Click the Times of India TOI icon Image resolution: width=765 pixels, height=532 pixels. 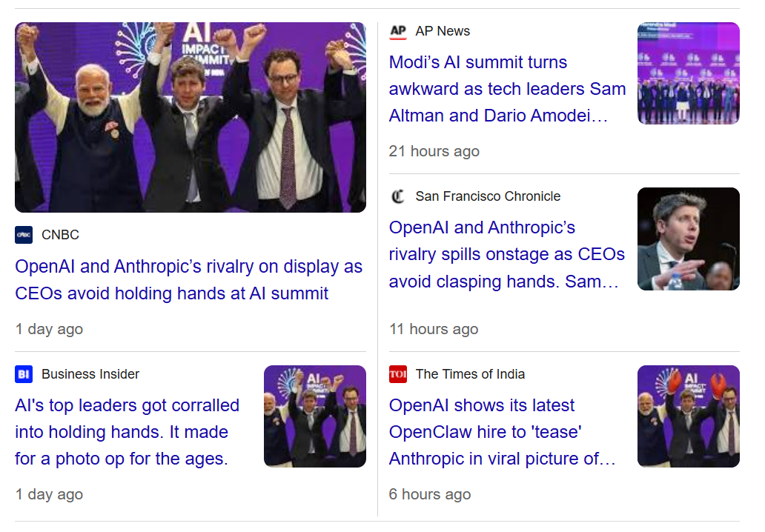click(398, 374)
